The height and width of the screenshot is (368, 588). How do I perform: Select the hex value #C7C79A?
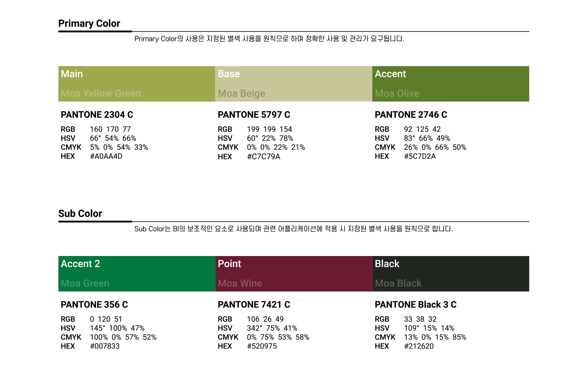[x=263, y=157]
